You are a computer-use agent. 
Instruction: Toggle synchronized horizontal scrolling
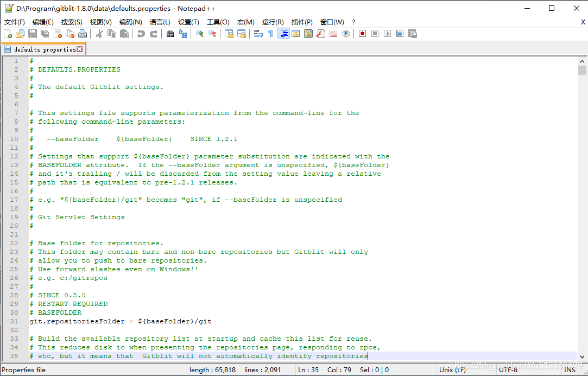(242, 34)
